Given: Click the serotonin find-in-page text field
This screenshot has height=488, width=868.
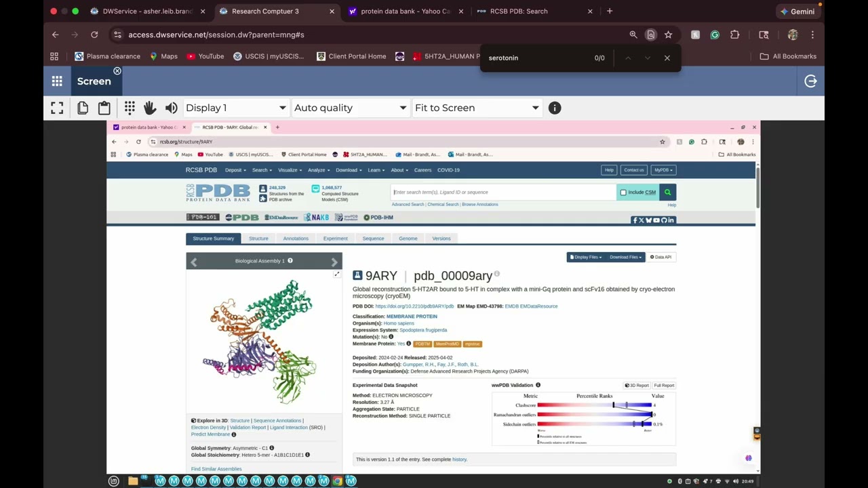Looking at the screenshot, I should pos(536,58).
